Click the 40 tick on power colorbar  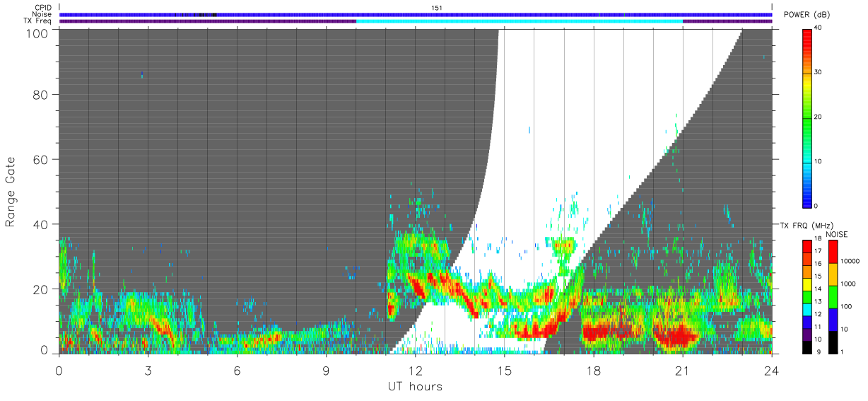pyautogui.click(x=819, y=28)
